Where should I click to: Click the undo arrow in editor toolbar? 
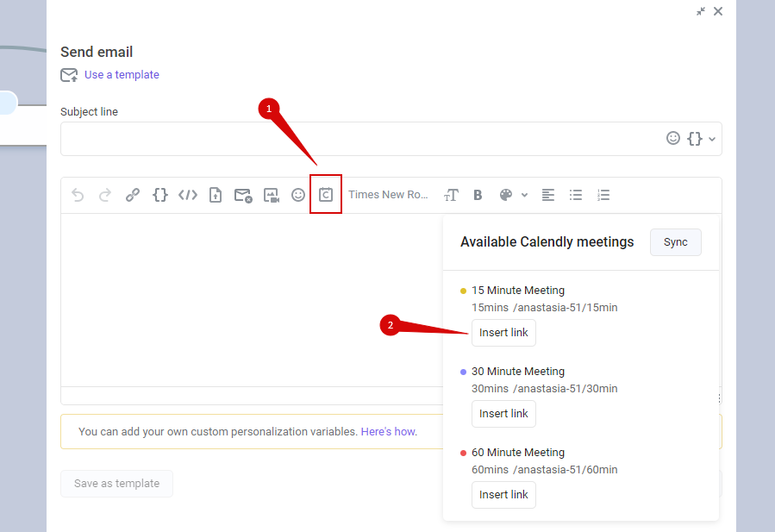point(78,195)
